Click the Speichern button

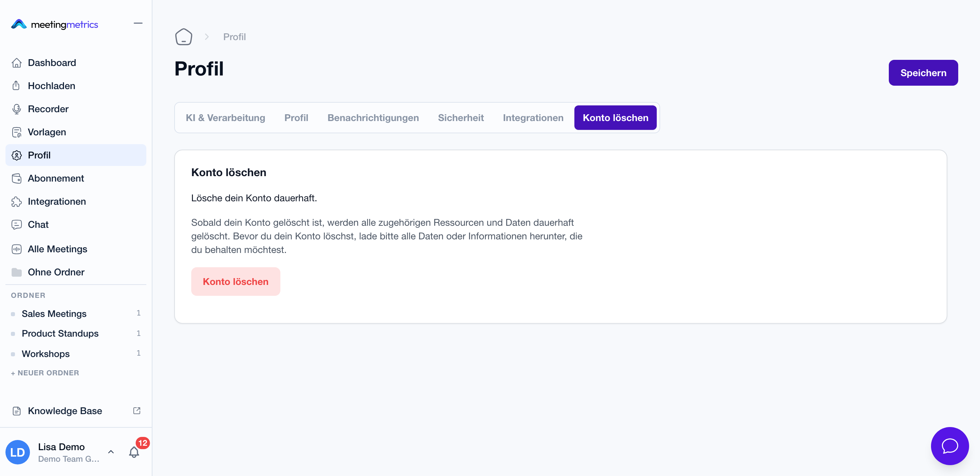coord(923,73)
